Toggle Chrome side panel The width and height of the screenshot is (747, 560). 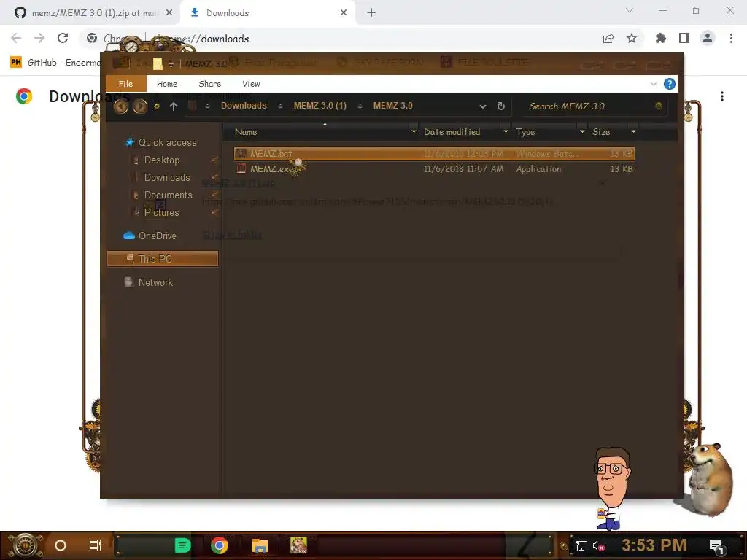tap(684, 39)
